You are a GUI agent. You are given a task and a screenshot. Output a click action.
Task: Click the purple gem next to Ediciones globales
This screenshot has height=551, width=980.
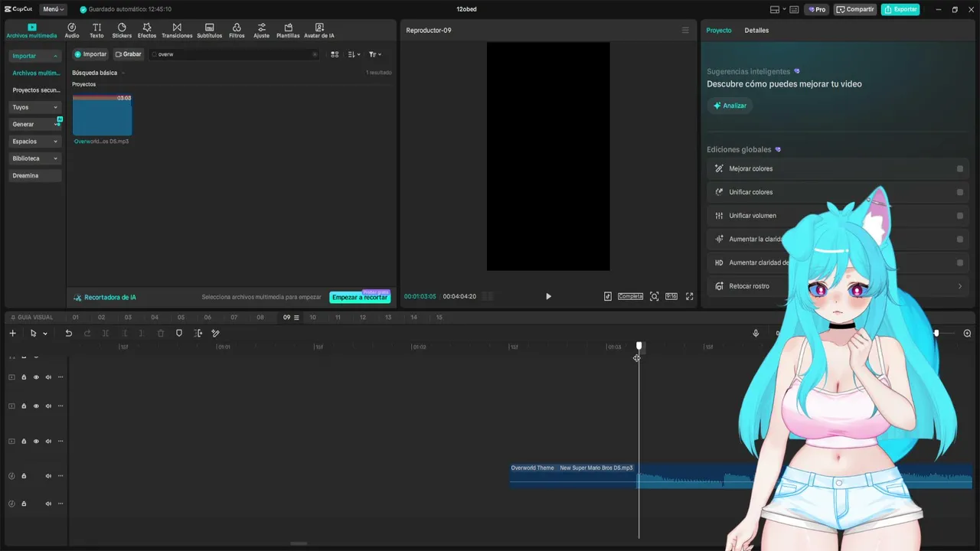pyautogui.click(x=778, y=149)
